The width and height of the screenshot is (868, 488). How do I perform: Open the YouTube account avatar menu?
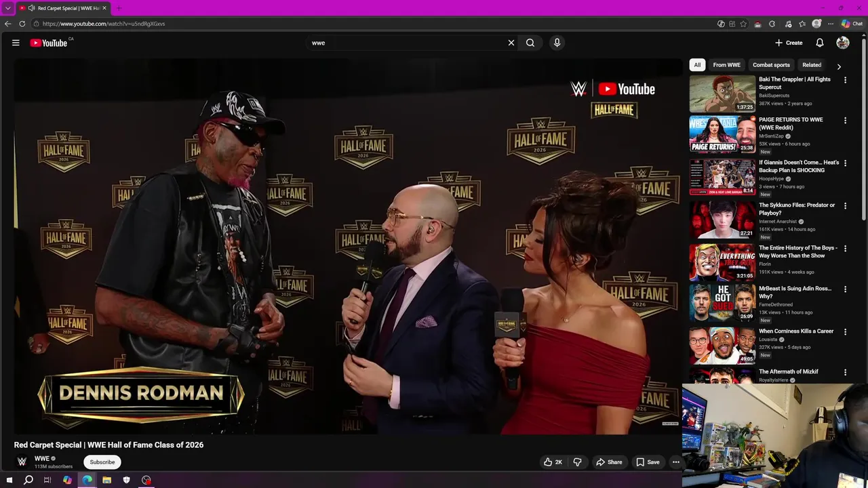point(843,43)
